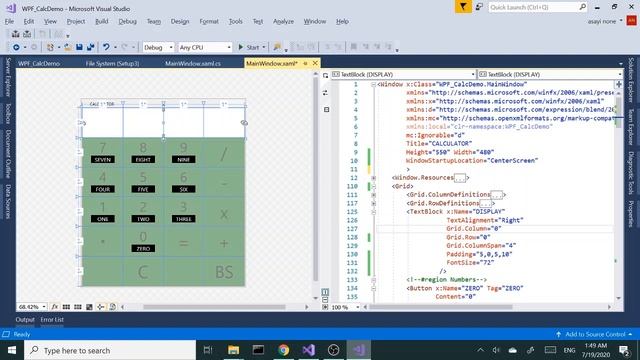The height and width of the screenshot is (360, 640).
Task: Click the designer horizontal scrollbar thumb
Action: click(214, 307)
